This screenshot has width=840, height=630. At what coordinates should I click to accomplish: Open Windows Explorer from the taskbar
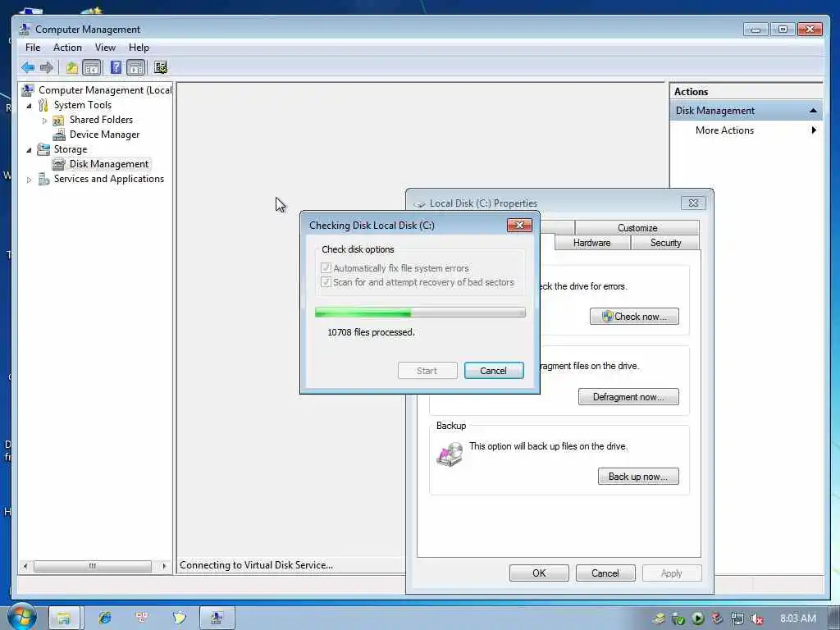click(x=64, y=618)
